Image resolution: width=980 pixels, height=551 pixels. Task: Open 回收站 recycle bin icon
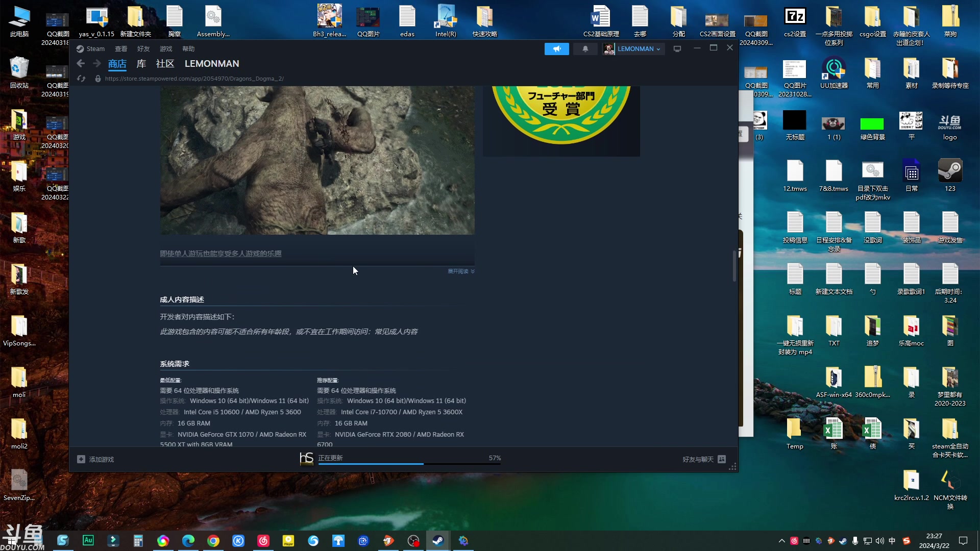coord(19,73)
